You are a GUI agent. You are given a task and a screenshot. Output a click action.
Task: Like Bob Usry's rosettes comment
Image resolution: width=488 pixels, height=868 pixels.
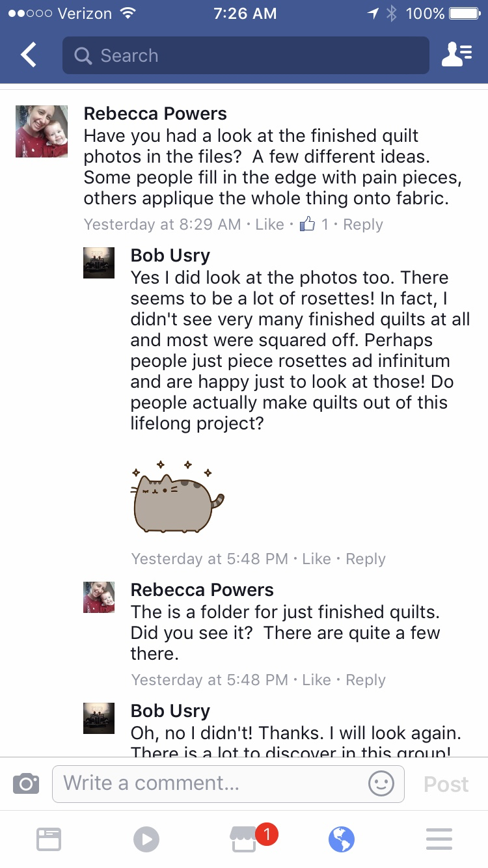(316, 559)
